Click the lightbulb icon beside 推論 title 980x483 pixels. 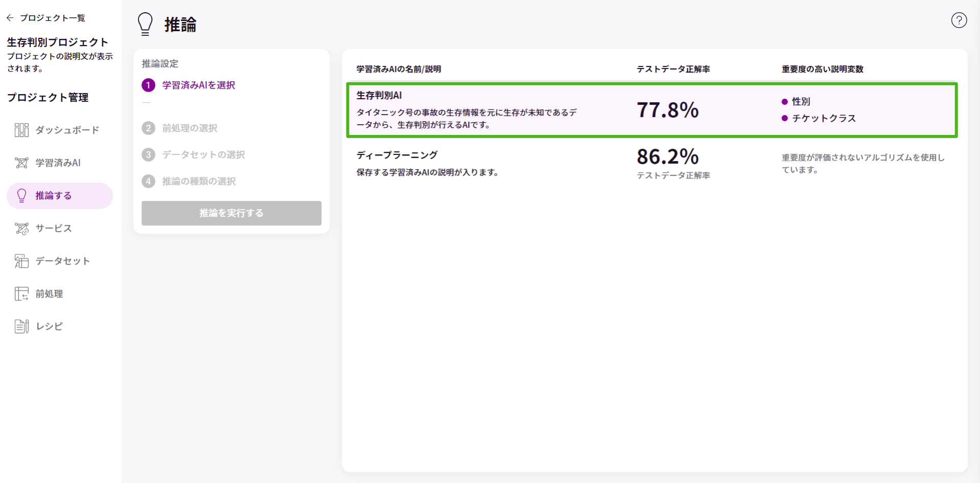pos(145,24)
